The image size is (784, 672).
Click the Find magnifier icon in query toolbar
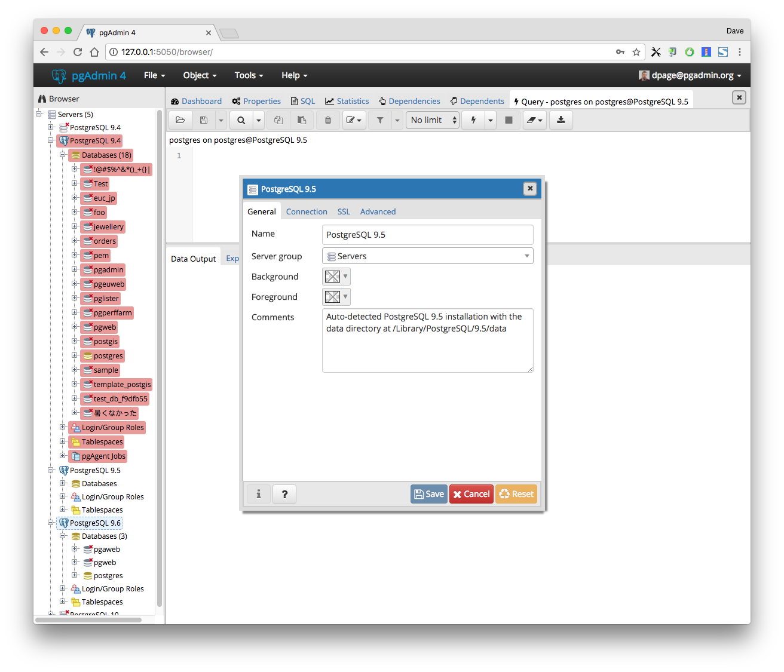coord(241,120)
